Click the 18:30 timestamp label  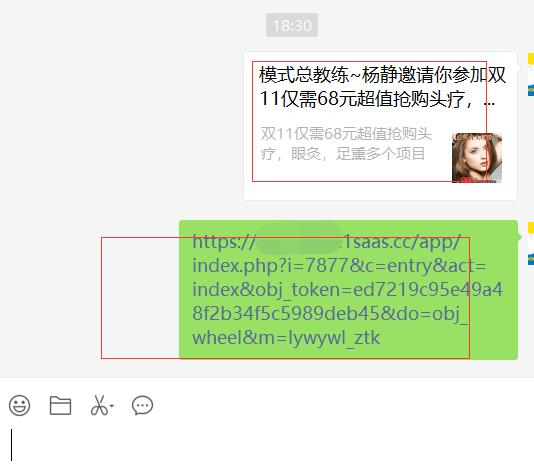click(292, 25)
